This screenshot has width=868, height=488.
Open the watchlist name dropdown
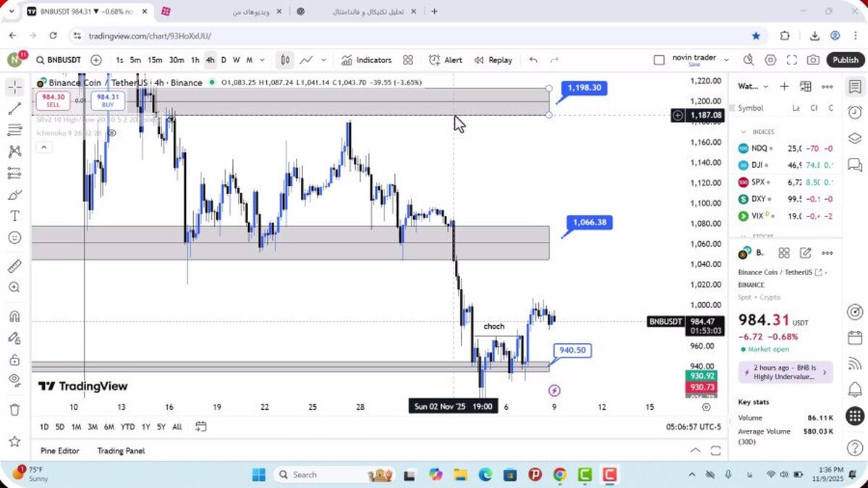(x=753, y=87)
